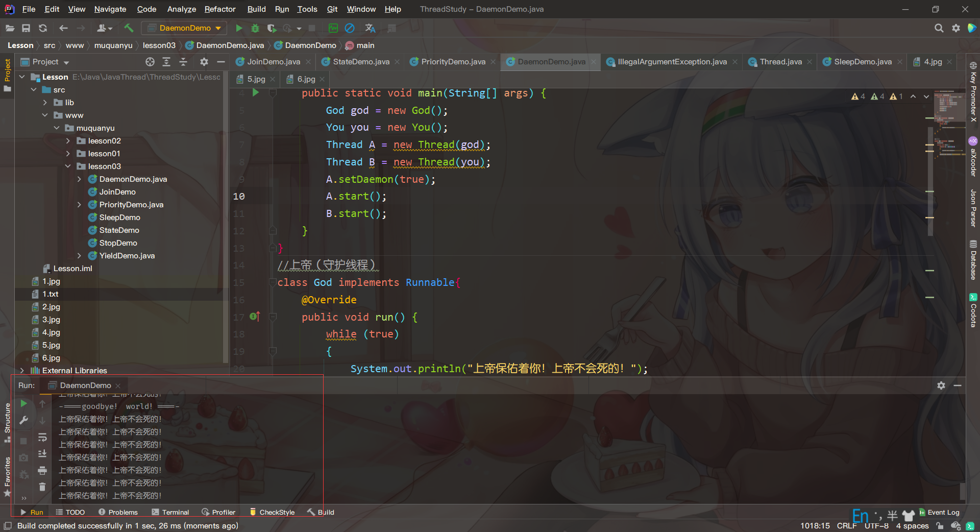Open Project panel gear options
Image resolution: width=980 pixels, height=532 pixels.
click(204, 62)
